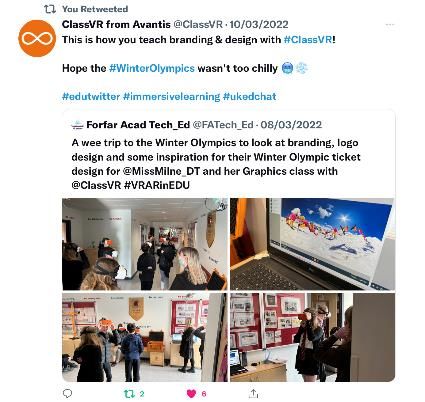
Task: View the classroom shield crest photo
Action: pyautogui.click(x=145, y=337)
